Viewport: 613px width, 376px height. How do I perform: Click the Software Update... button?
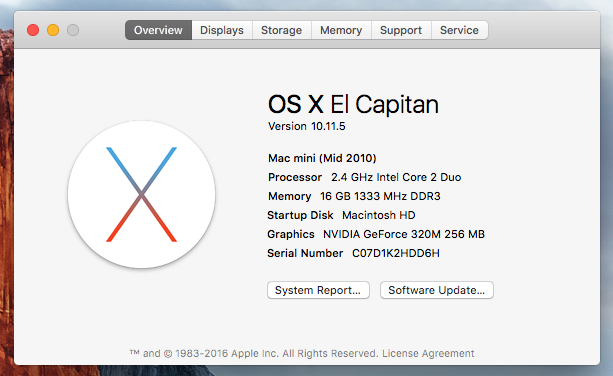[437, 290]
